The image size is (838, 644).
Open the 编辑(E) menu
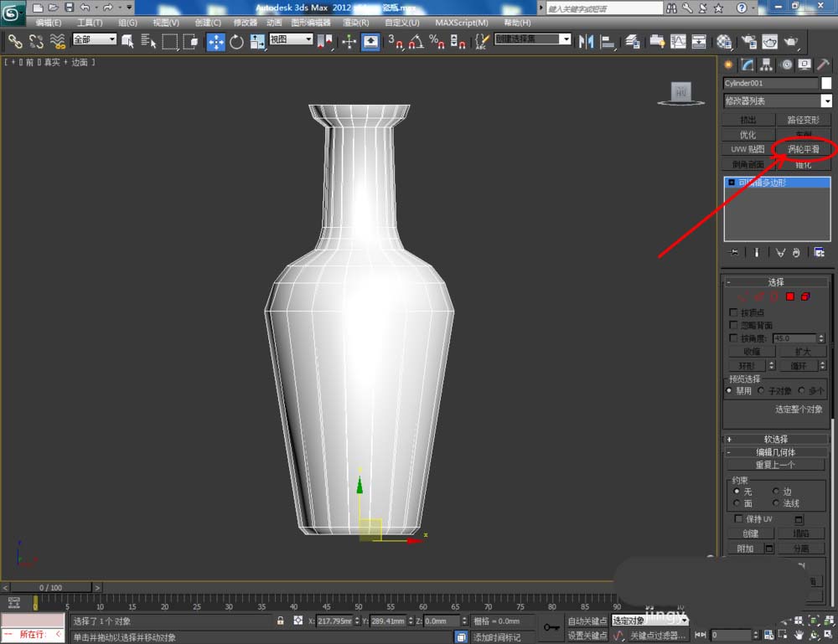click(49, 23)
